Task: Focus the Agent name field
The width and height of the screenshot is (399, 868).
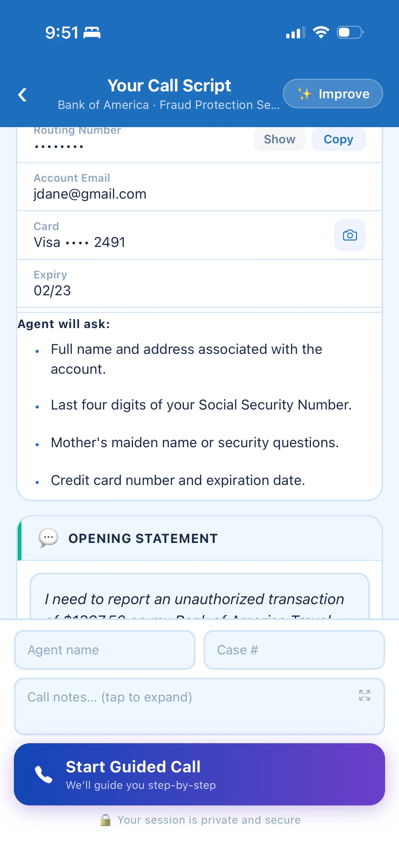Action: click(x=105, y=650)
